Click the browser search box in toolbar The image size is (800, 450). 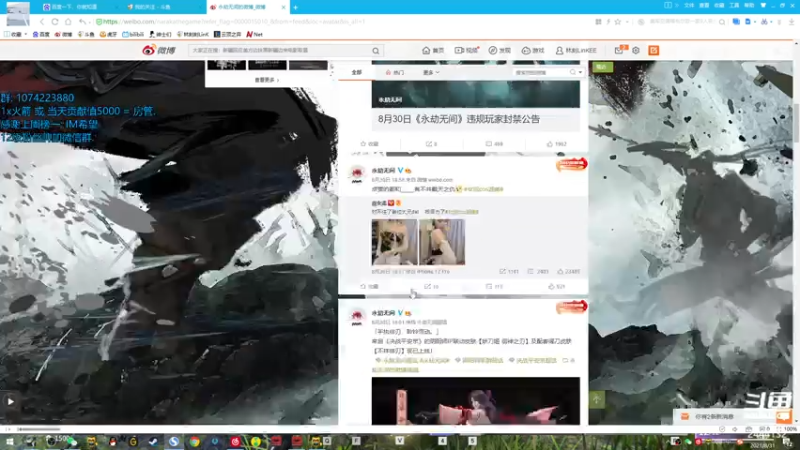coord(684,22)
